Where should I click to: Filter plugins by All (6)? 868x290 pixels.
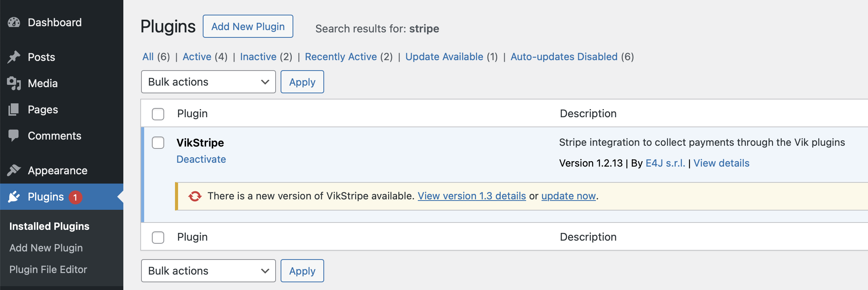click(x=156, y=57)
